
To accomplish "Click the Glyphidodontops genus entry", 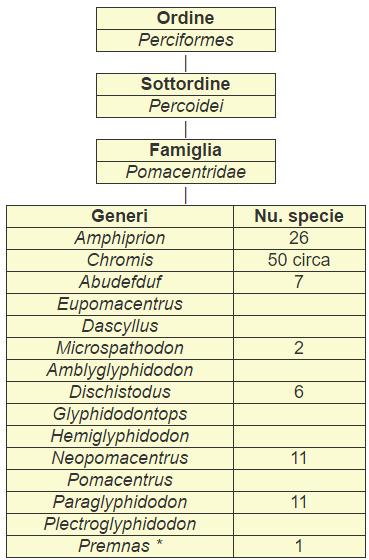I will [120, 414].
